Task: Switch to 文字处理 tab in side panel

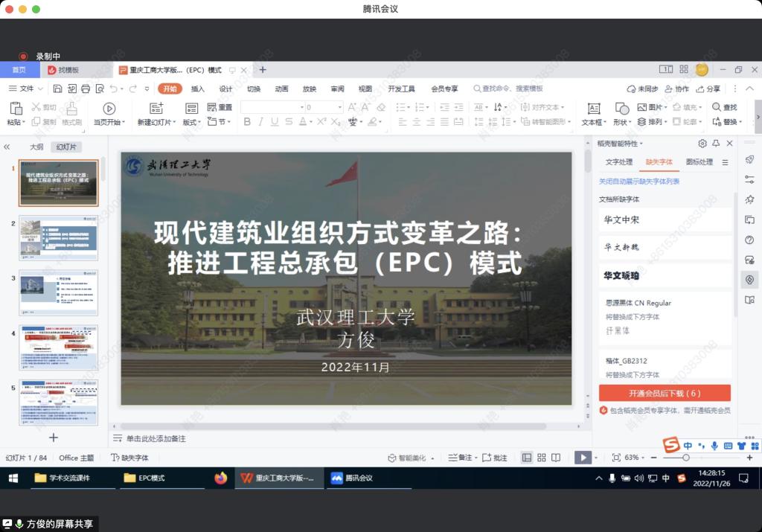Action: [x=618, y=162]
